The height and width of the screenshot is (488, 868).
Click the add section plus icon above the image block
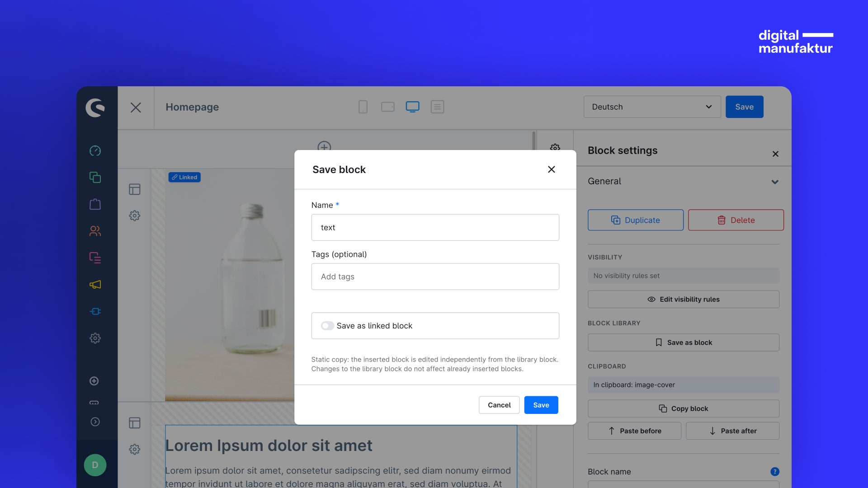(x=324, y=146)
